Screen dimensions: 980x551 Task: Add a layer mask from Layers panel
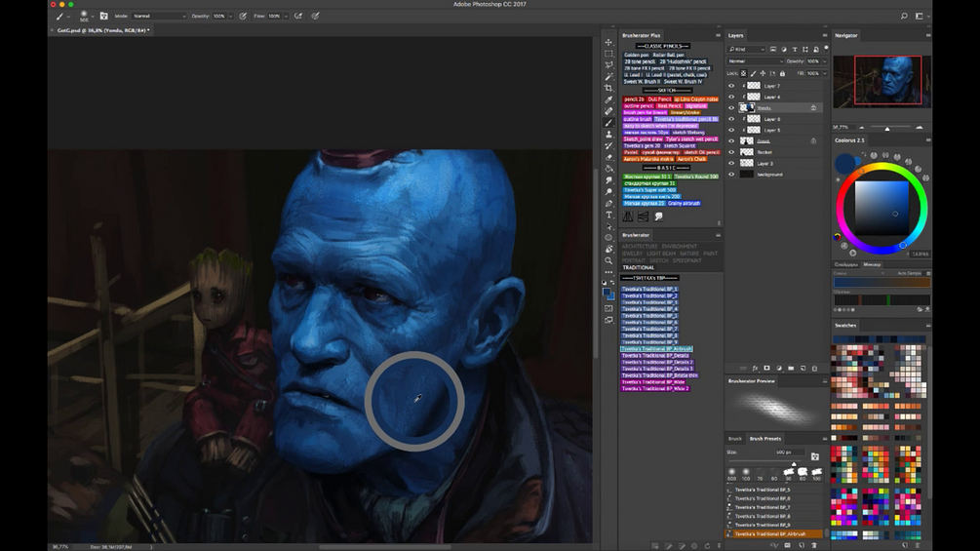coord(766,368)
